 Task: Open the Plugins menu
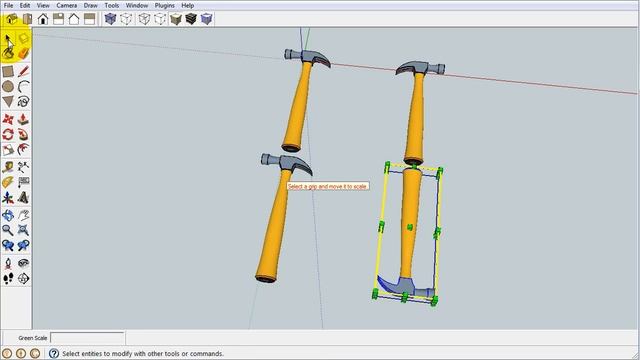(x=164, y=6)
